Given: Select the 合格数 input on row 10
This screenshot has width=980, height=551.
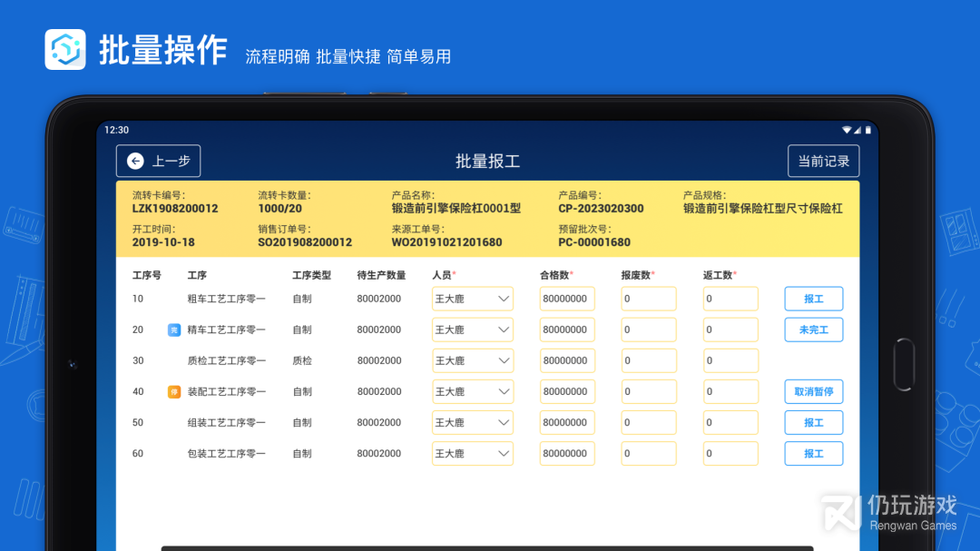Looking at the screenshot, I should click(x=567, y=299).
